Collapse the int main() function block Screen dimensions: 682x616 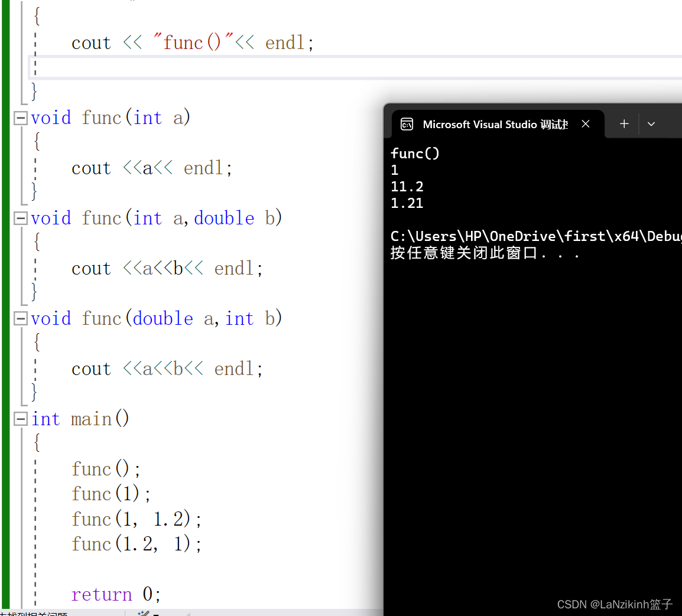point(21,419)
